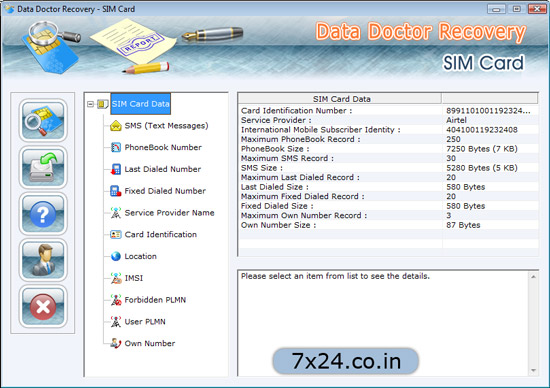Click the Fixed Dialed Number icon
Viewport: 550px width, 388px height.
click(x=115, y=191)
